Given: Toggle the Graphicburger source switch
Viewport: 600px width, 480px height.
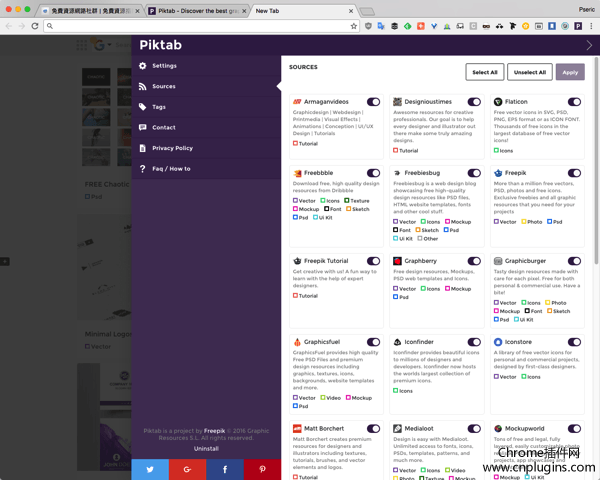Looking at the screenshot, I should (x=574, y=261).
